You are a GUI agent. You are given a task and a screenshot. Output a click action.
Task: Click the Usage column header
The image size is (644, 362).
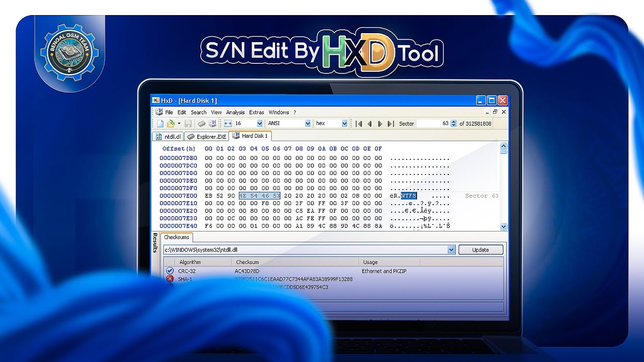click(x=389, y=262)
